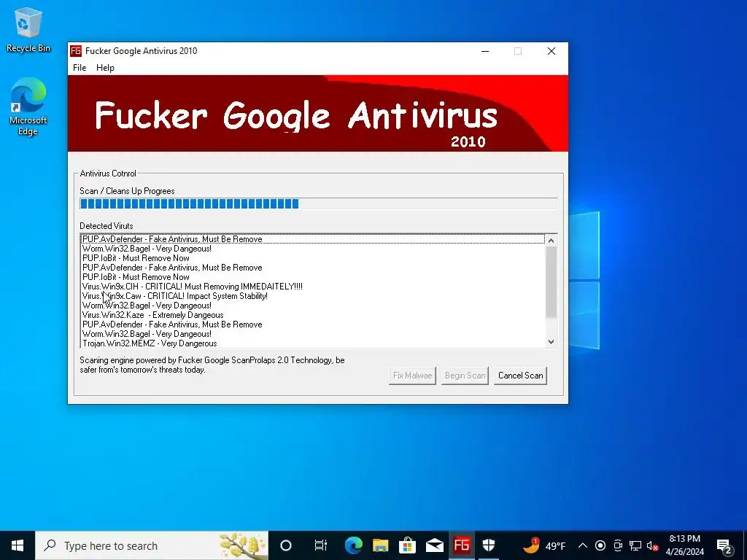Click the Fix Malwae button
747x560 pixels.
click(413, 376)
